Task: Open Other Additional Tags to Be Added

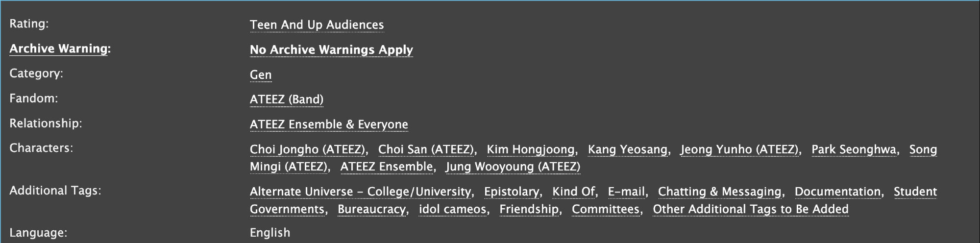Action: (750, 209)
